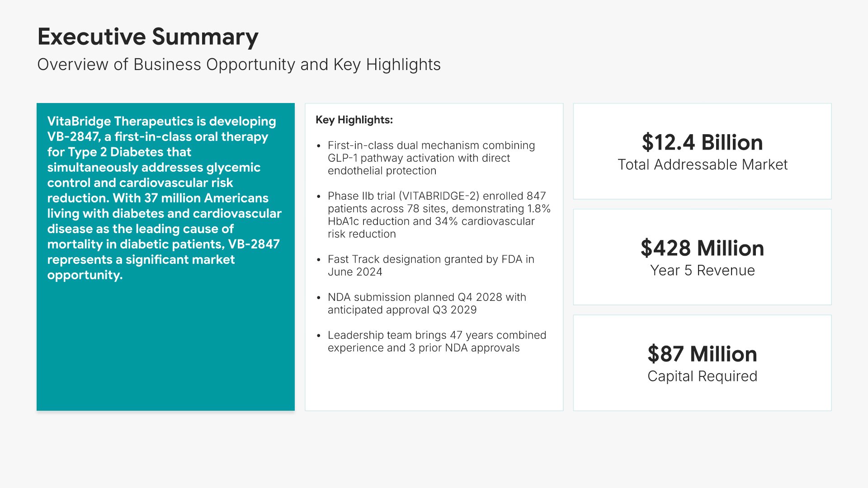Screen dimensions: 868x488
Task: Click the first-in-class dual mechanism bullet
Action: tap(431, 158)
